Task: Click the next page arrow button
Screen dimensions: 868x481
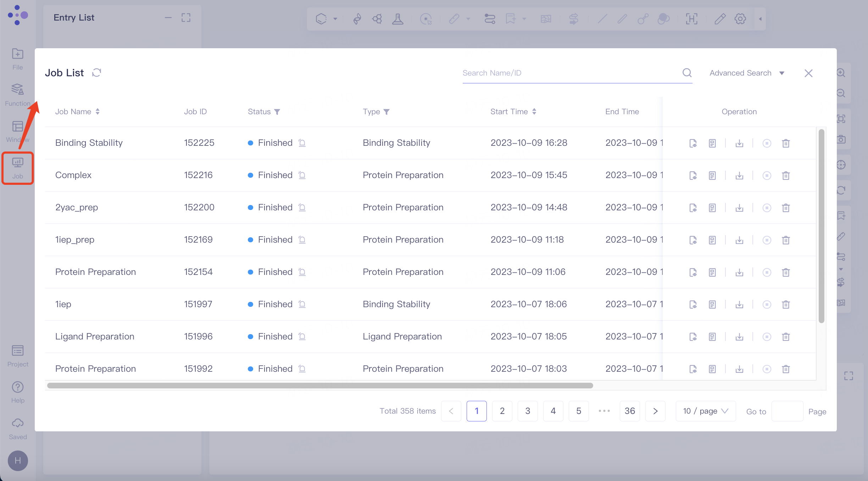Action: [x=655, y=411]
